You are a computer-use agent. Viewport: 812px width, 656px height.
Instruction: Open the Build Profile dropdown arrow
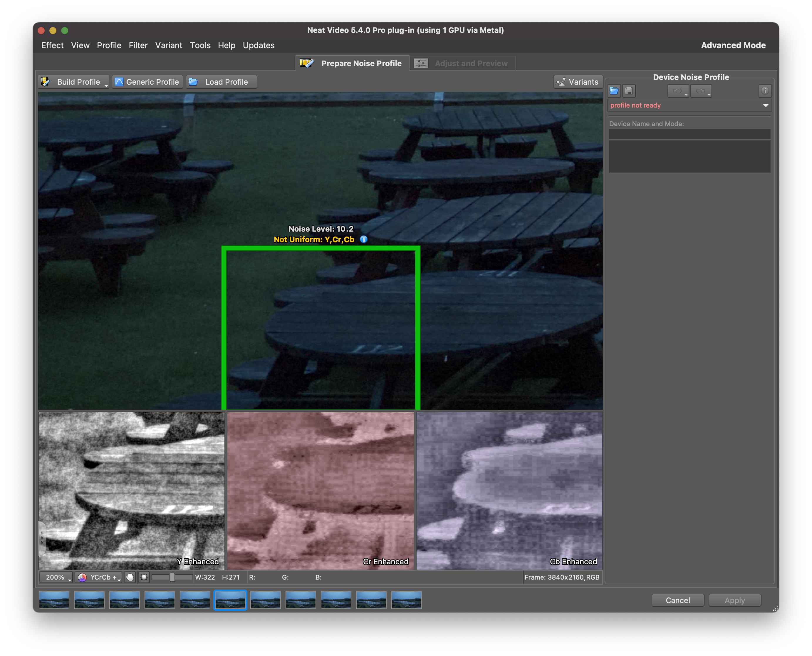point(106,86)
